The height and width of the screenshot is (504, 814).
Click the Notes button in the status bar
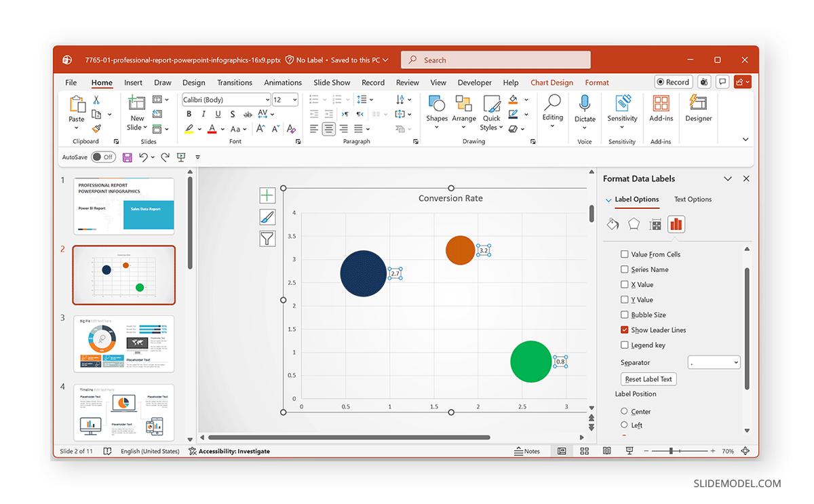[x=527, y=451]
